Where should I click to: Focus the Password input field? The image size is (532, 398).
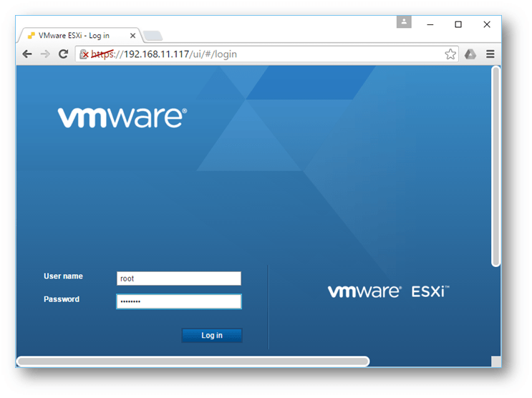pos(179,301)
